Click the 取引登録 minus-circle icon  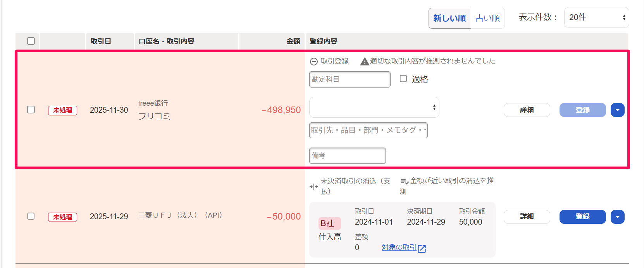click(x=314, y=62)
